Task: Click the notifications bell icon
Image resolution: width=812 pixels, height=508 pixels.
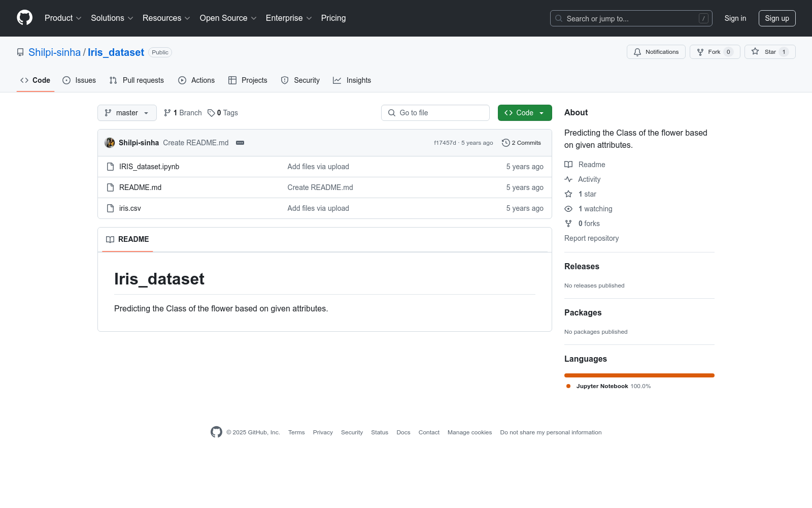Action: 637,52
